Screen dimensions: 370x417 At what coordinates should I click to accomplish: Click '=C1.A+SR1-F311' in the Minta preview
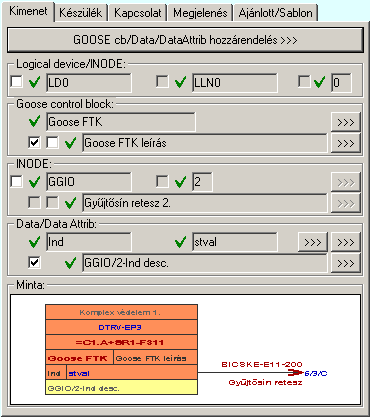121,342
